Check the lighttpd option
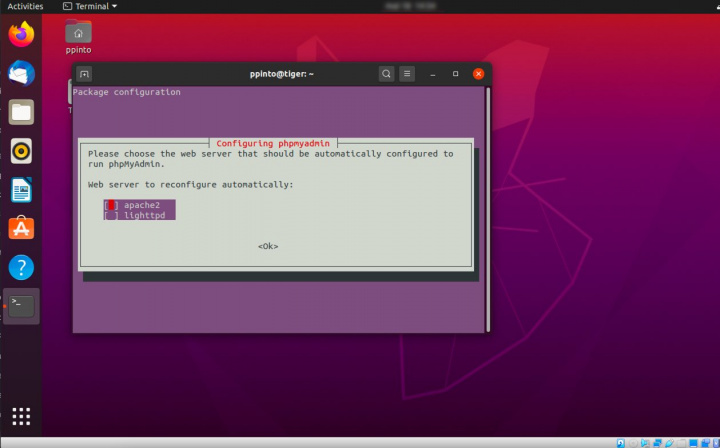720x448 pixels. tap(110, 215)
